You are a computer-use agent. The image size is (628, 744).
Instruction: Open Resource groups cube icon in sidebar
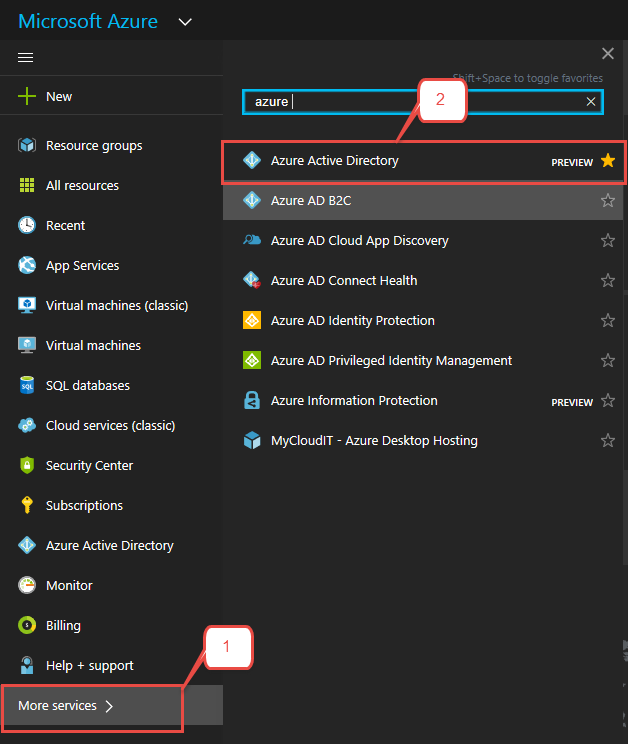tap(27, 146)
